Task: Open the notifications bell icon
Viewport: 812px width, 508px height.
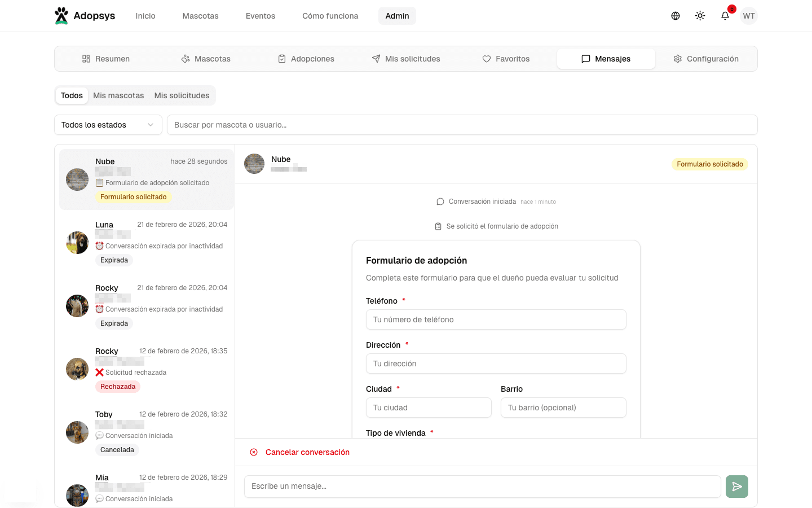Action: pos(725,16)
